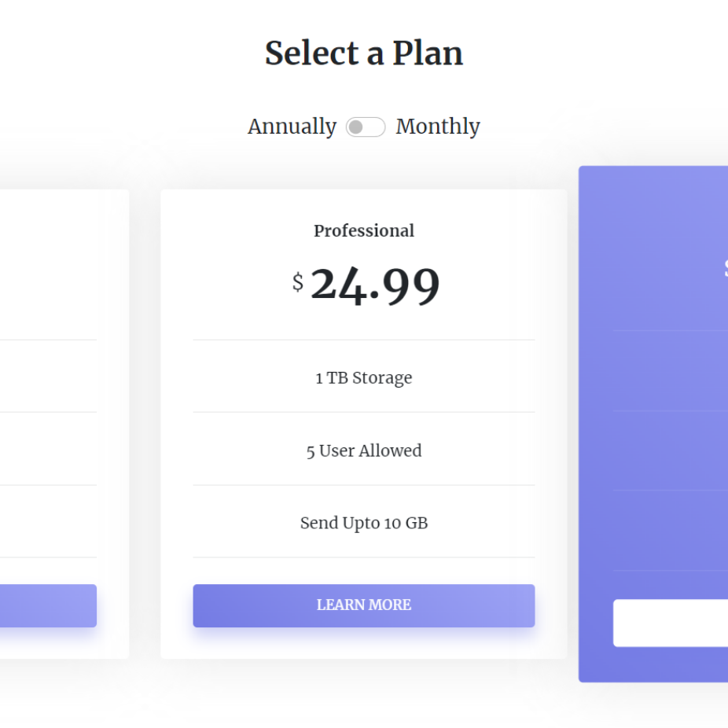Click the divider line below Send Upto 10 GB
The width and height of the screenshot is (728, 728).
click(x=364, y=557)
